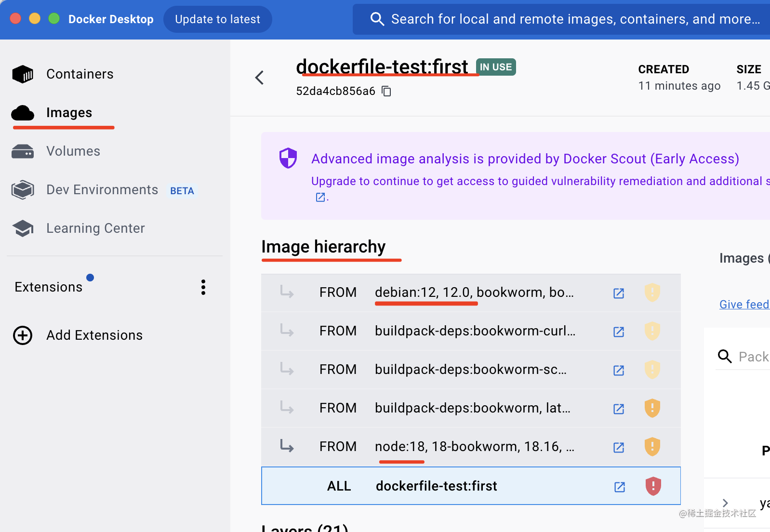
Task: Click Add Extensions plus icon
Action: [x=23, y=335]
